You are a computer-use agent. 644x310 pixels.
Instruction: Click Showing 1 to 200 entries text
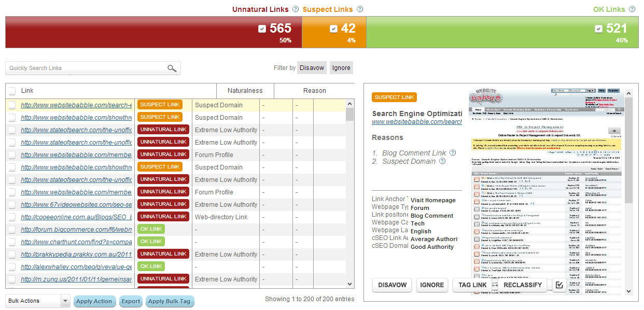click(310, 299)
